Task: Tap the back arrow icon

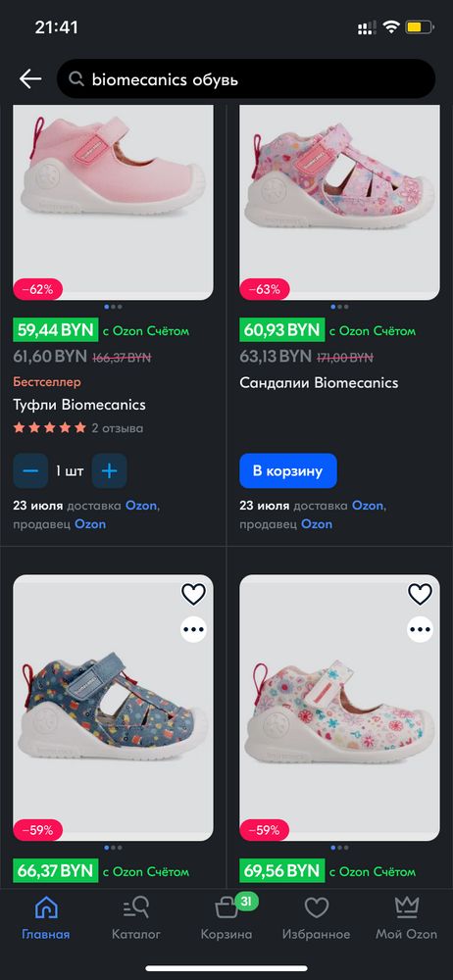Action: [x=30, y=78]
